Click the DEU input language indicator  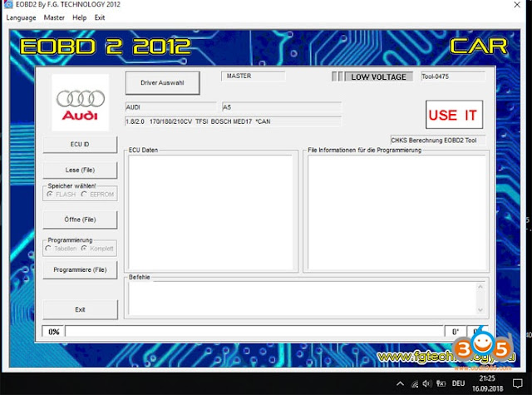pos(458,383)
